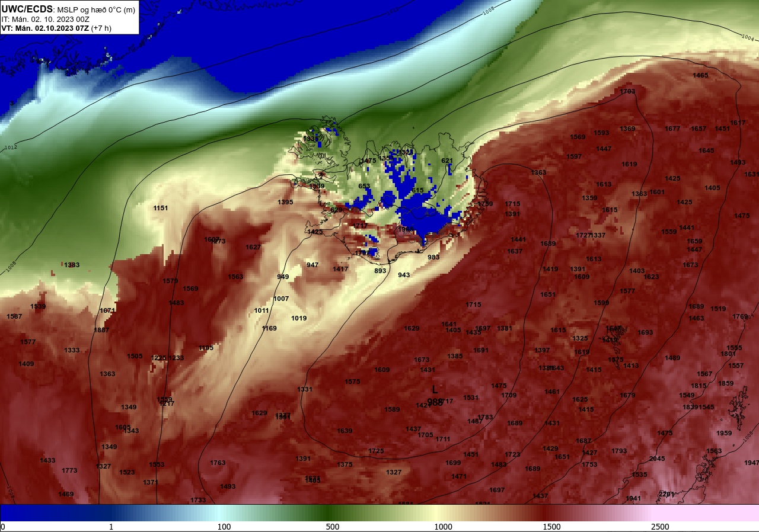Click the 1693 height value
The image size is (759, 532).
(x=645, y=332)
